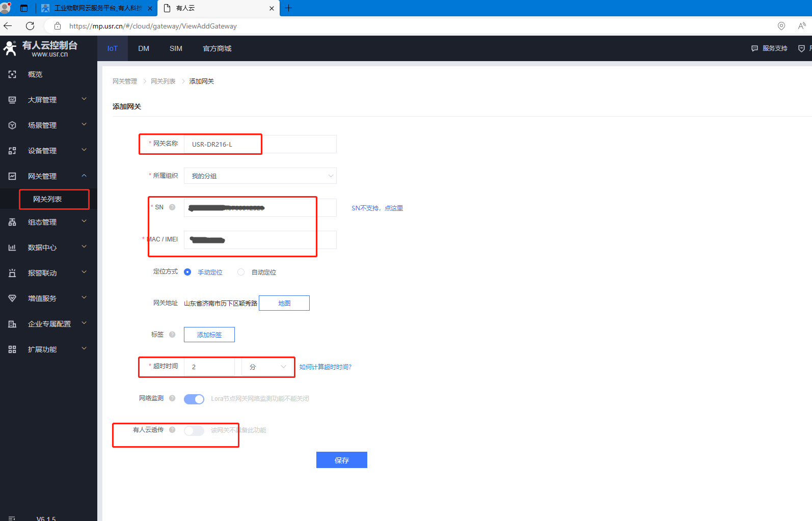Expand the 场景管理 menu
This screenshot has width=812, height=521.
point(84,124)
